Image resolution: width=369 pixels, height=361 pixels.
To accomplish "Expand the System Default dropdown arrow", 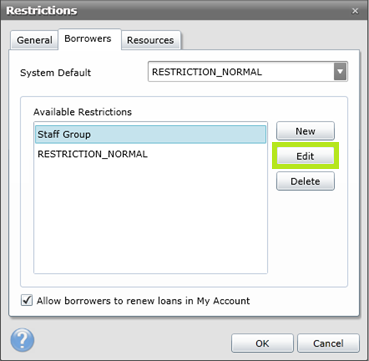I will click(340, 72).
